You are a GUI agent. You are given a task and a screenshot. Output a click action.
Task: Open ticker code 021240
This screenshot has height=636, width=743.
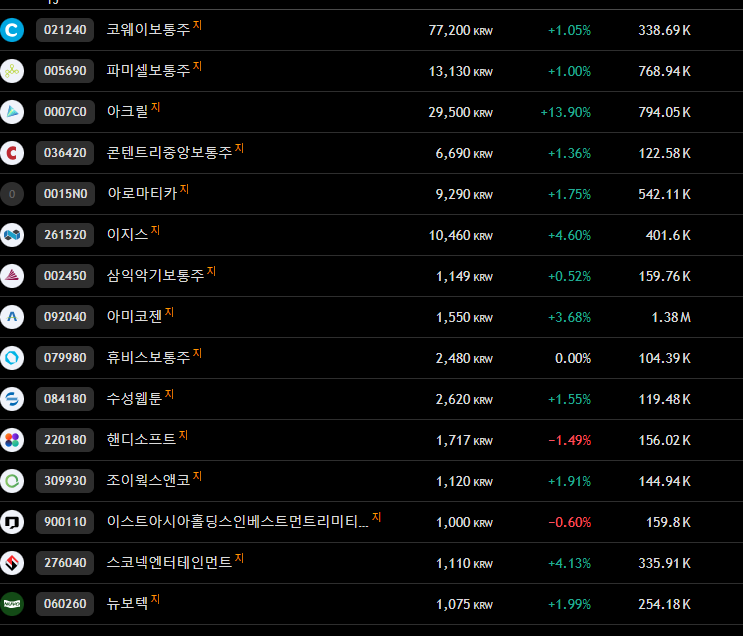click(x=65, y=30)
